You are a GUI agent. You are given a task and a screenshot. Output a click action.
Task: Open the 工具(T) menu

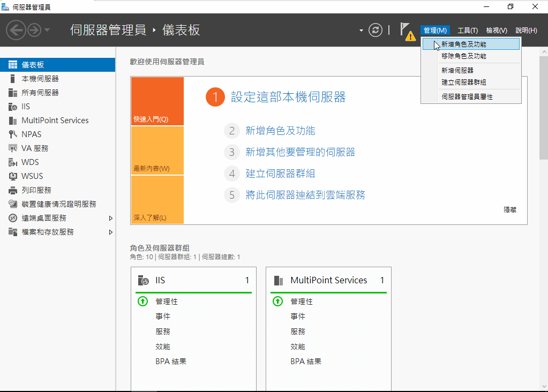coord(467,31)
